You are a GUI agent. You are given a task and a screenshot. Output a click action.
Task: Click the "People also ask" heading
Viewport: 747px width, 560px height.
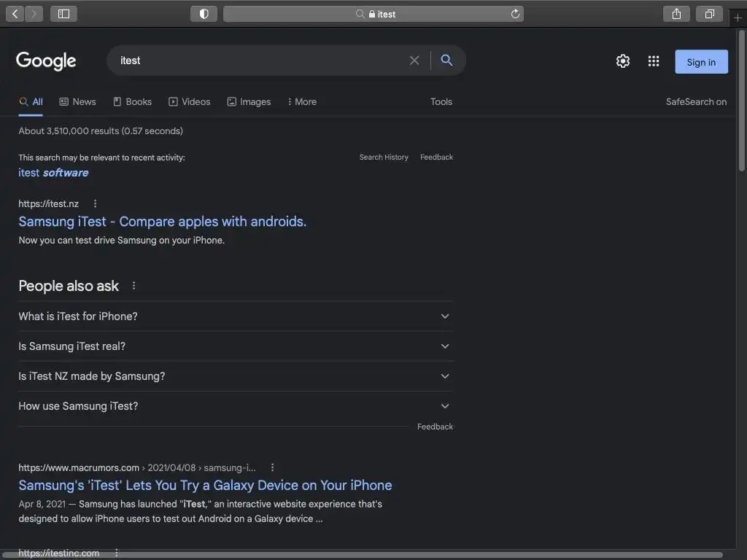(x=69, y=286)
